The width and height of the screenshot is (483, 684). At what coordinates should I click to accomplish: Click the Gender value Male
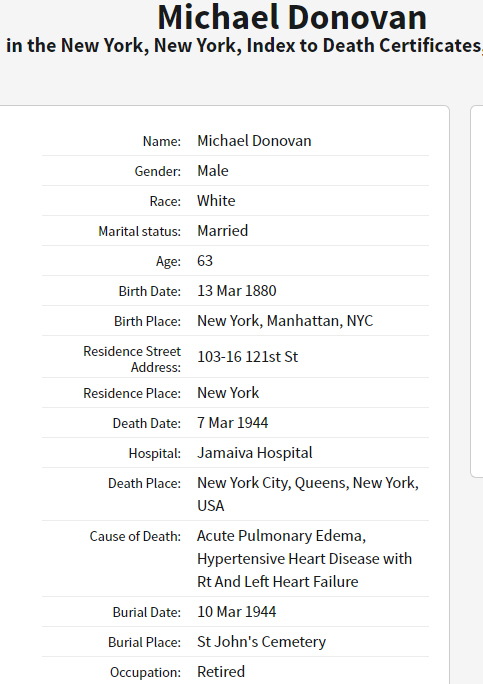(x=212, y=171)
